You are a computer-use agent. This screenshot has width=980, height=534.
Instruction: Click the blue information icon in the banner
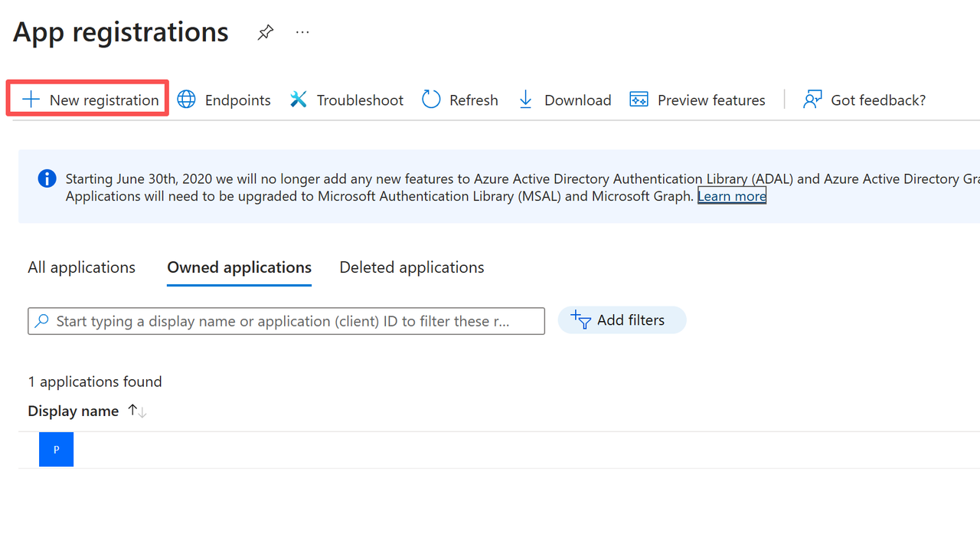click(47, 179)
